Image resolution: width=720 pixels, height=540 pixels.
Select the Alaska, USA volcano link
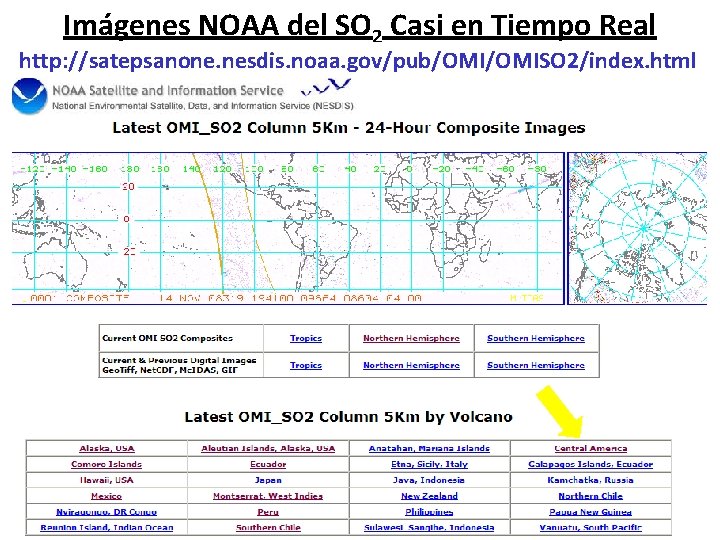pyautogui.click(x=107, y=449)
